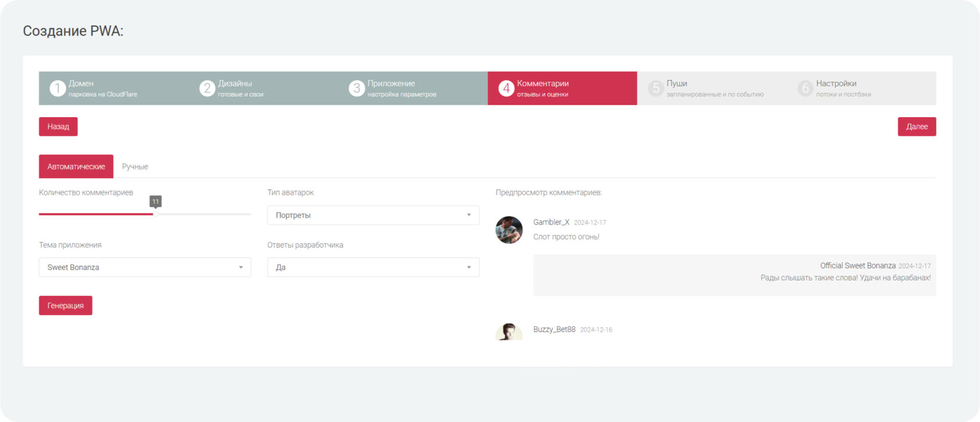Click the step 4 Комментарии number circle
Viewport: 980px width, 422px height.
tap(506, 88)
